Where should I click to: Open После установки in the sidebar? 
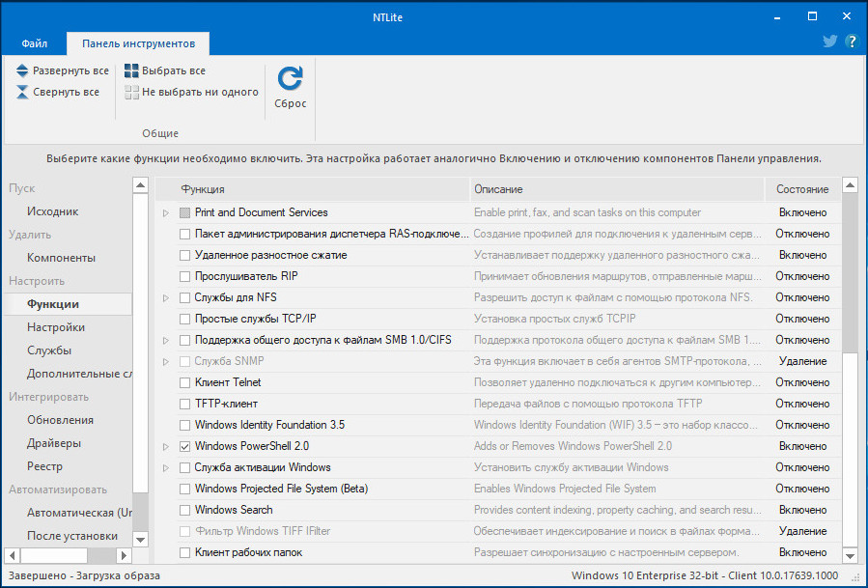coord(72,536)
